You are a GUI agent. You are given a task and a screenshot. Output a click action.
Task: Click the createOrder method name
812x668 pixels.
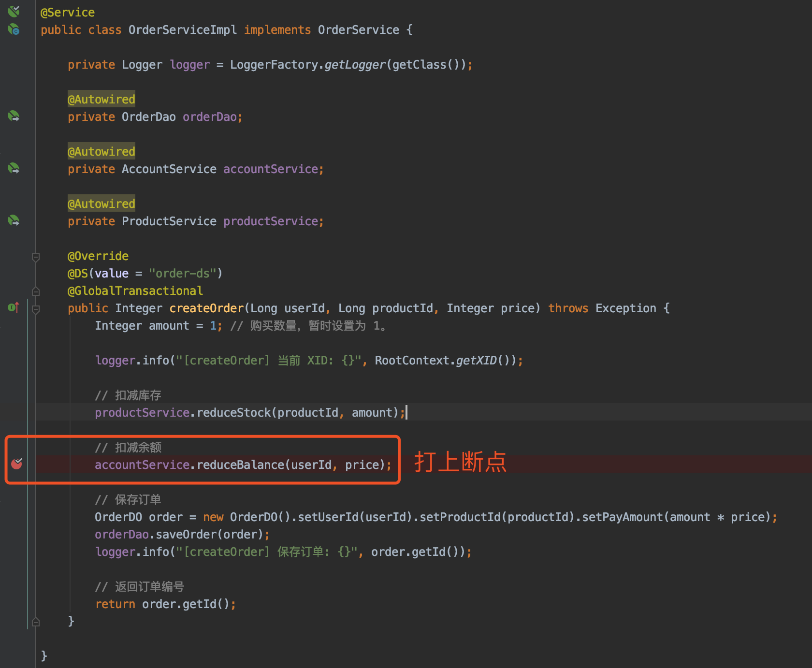(x=206, y=308)
